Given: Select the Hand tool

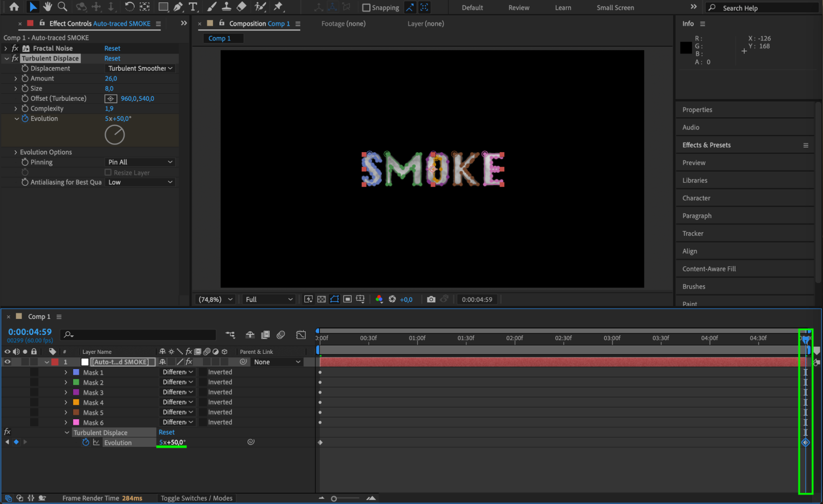Looking at the screenshot, I should coord(48,7).
